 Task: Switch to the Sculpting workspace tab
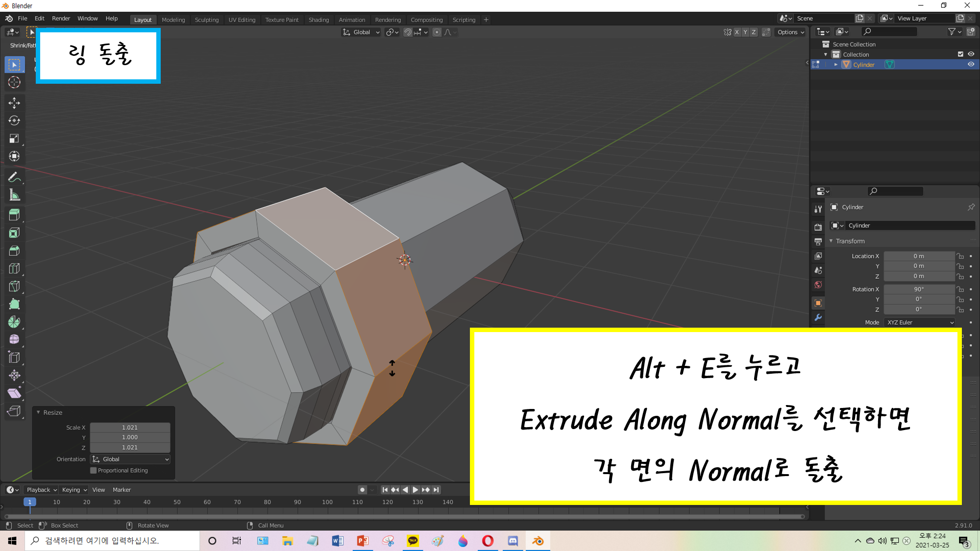[x=206, y=20]
